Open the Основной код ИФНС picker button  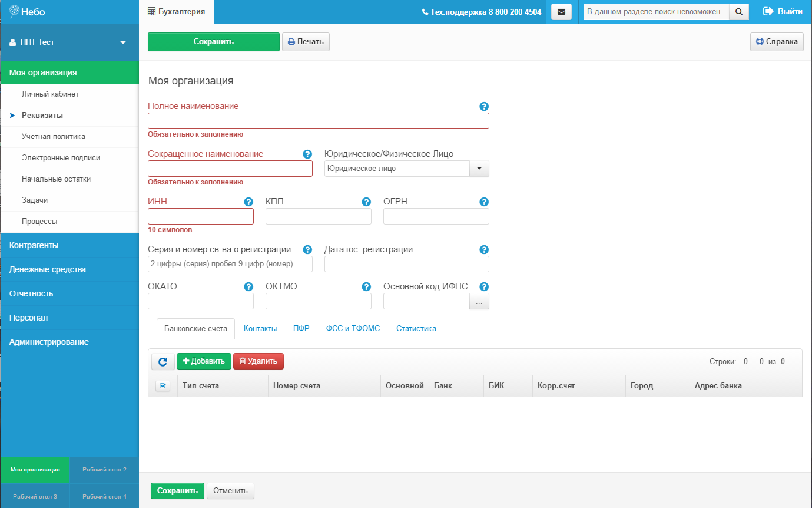click(479, 302)
